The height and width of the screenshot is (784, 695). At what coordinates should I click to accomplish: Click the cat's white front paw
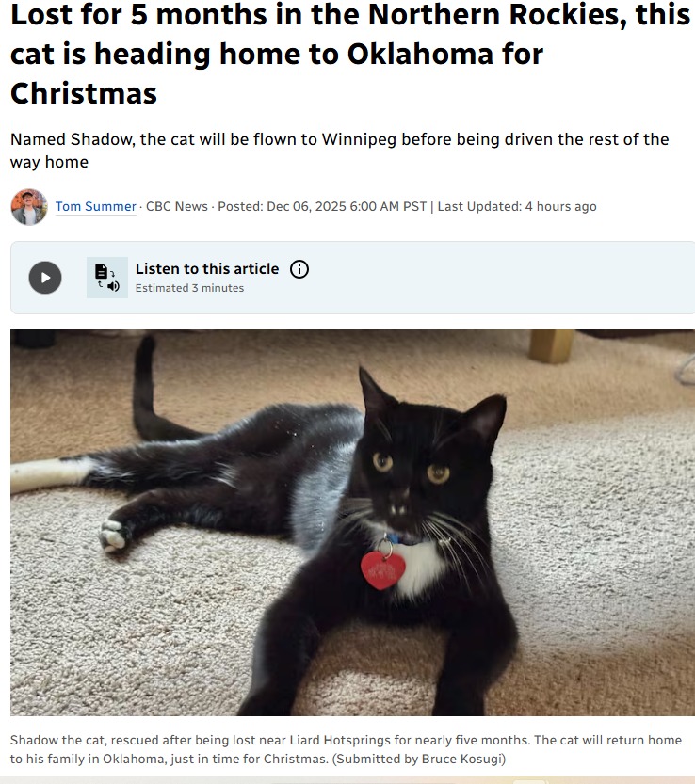(x=114, y=535)
